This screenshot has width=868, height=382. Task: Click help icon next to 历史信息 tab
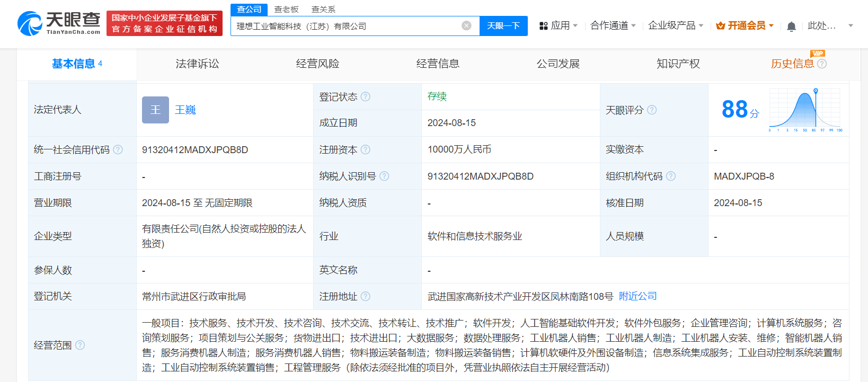click(x=821, y=64)
